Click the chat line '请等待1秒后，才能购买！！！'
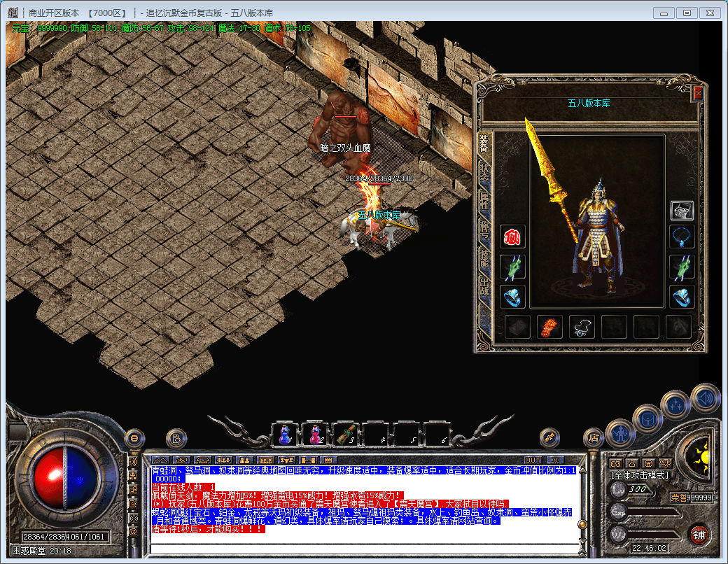728x564 pixels. coord(209,529)
